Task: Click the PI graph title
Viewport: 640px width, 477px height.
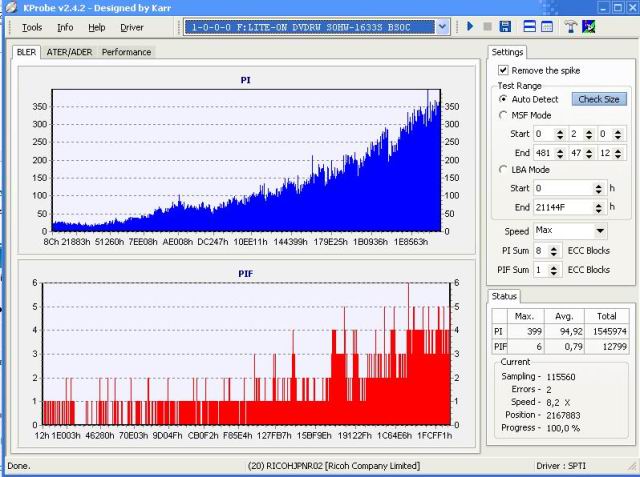Action: (x=245, y=80)
